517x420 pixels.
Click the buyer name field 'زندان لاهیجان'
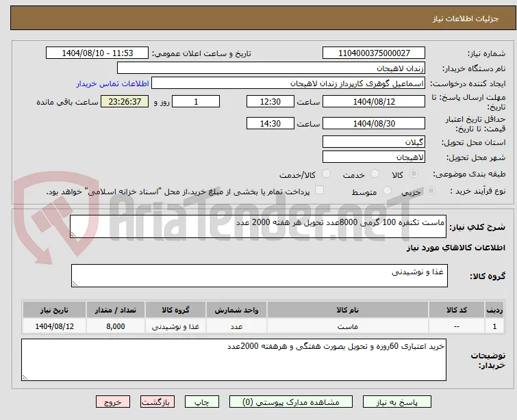pyautogui.click(x=271, y=68)
